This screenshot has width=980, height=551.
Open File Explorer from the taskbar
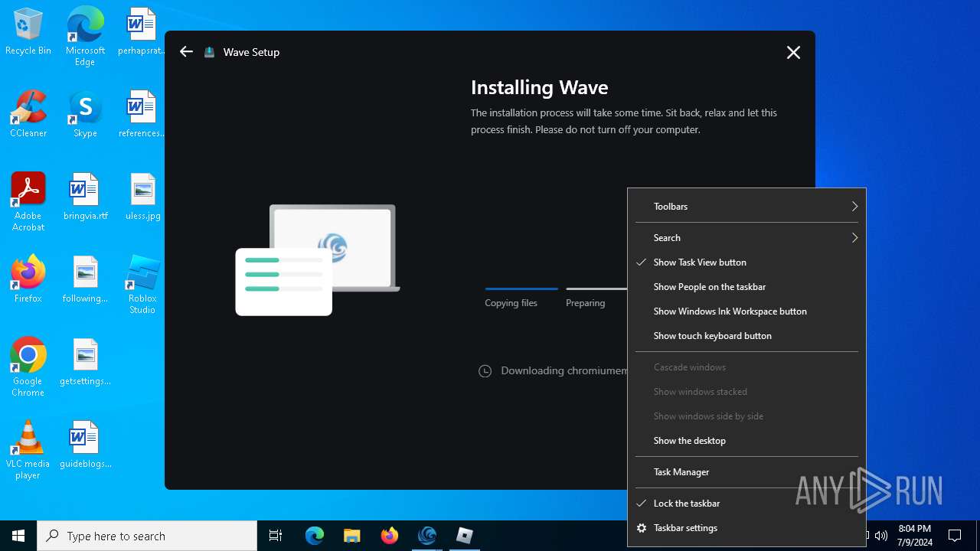tap(351, 536)
